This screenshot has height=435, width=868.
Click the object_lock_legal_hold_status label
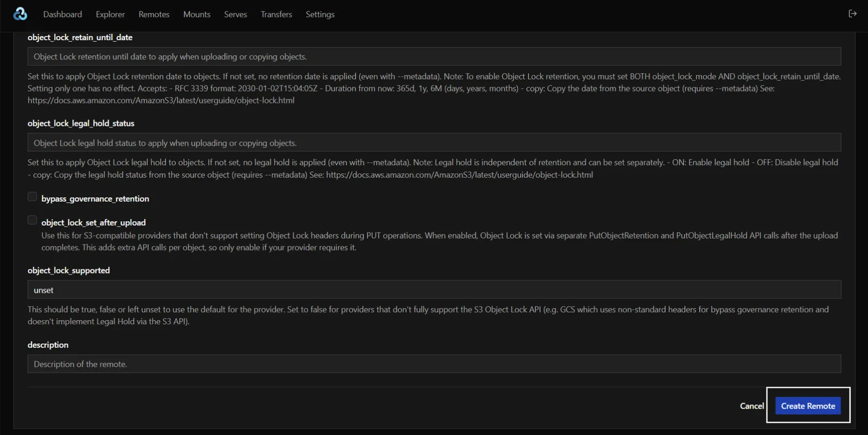(x=81, y=124)
